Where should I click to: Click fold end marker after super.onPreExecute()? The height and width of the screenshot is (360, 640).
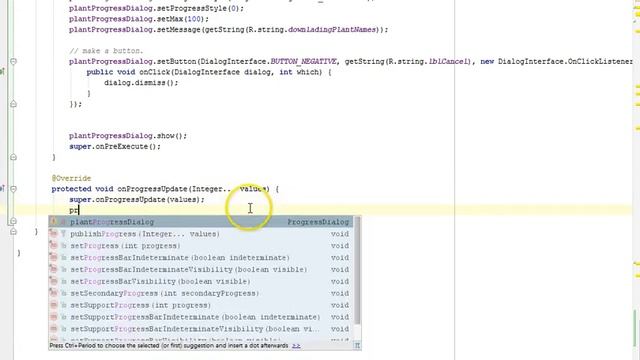coord(13,157)
